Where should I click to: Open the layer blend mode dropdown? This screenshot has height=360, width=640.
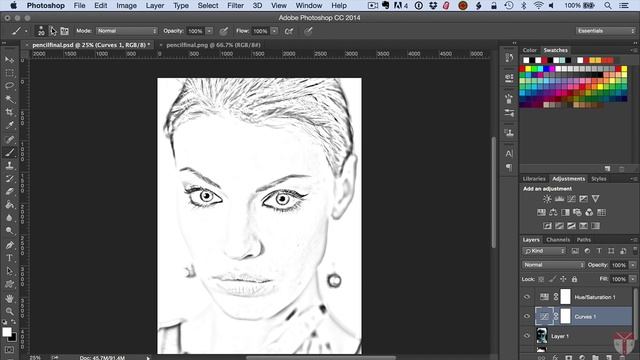pos(553,265)
